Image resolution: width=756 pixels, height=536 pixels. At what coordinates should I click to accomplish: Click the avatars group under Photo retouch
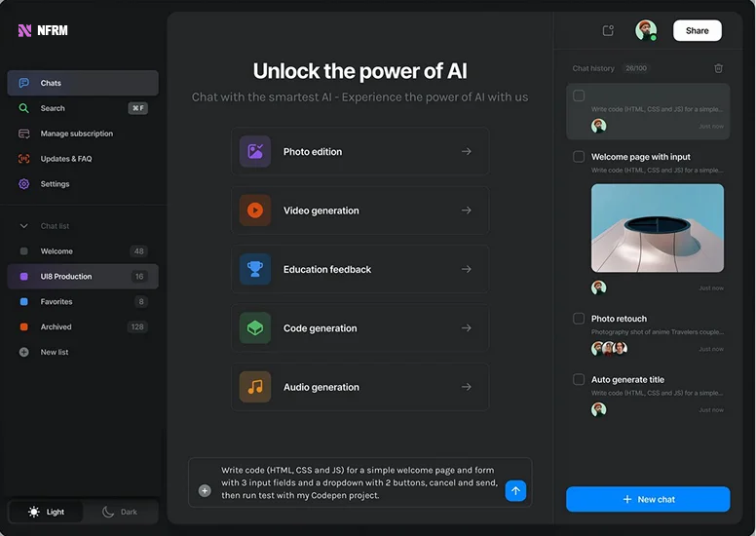coord(610,348)
